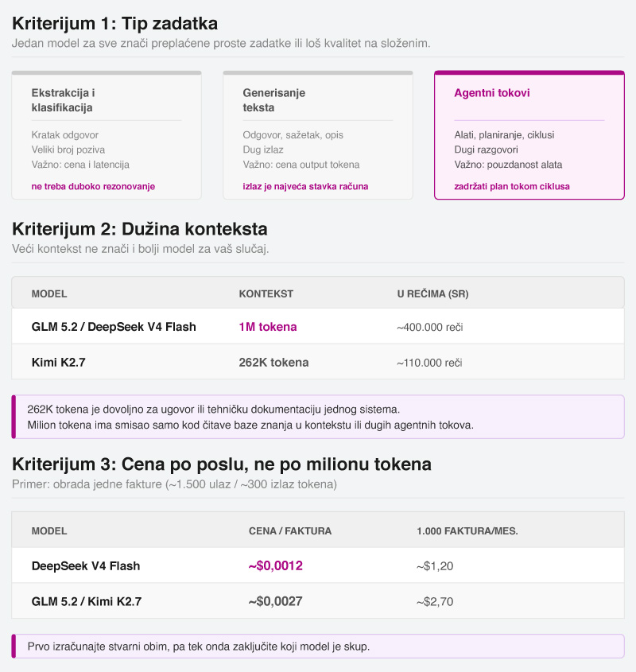Click the 1.000 FAKTURA/MES. column header
Image resolution: width=636 pixels, height=672 pixels.
pos(467,531)
